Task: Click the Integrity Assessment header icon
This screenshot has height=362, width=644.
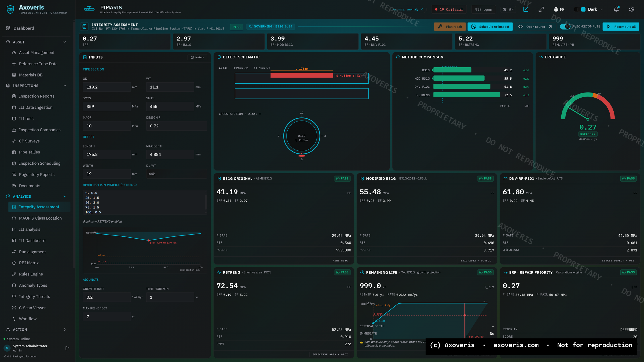Action: tap(84, 27)
